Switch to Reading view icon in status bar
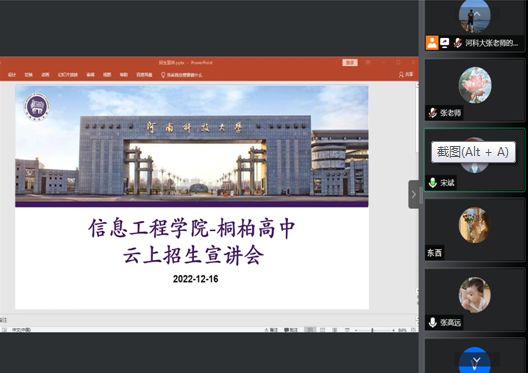This screenshot has height=373, width=528. point(335,330)
